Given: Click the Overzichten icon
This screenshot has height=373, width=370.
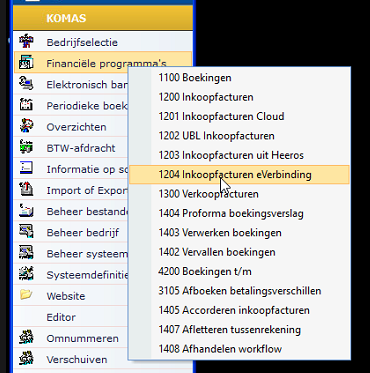Looking at the screenshot, I should point(26,127).
